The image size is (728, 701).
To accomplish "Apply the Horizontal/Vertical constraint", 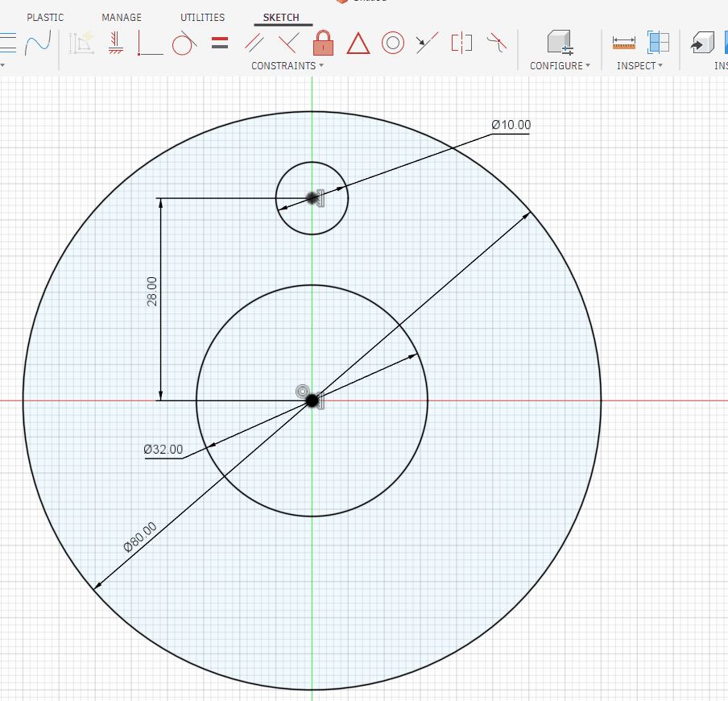I will 116,44.
